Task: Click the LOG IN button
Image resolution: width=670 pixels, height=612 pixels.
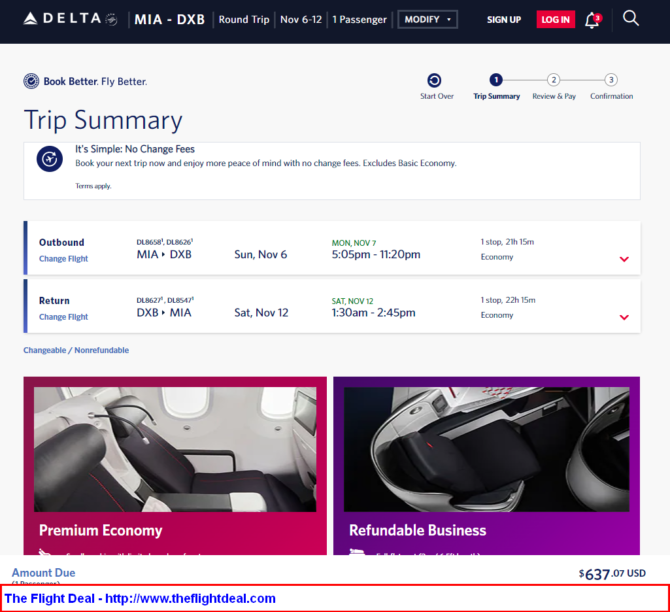Action: [x=555, y=20]
